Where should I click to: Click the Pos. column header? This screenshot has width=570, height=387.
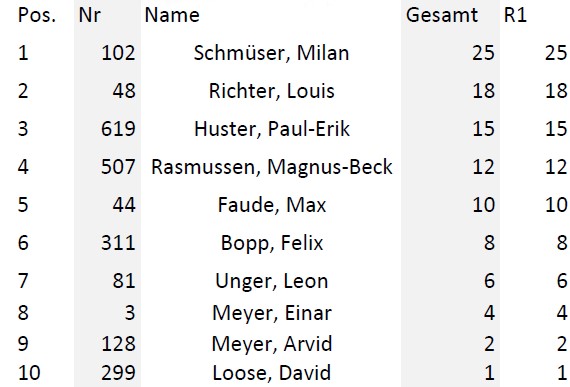(37, 16)
